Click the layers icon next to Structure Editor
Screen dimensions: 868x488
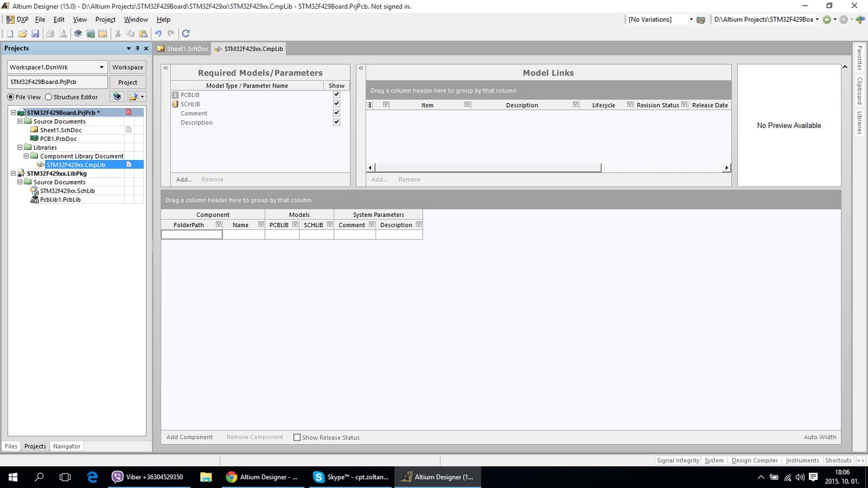click(117, 97)
